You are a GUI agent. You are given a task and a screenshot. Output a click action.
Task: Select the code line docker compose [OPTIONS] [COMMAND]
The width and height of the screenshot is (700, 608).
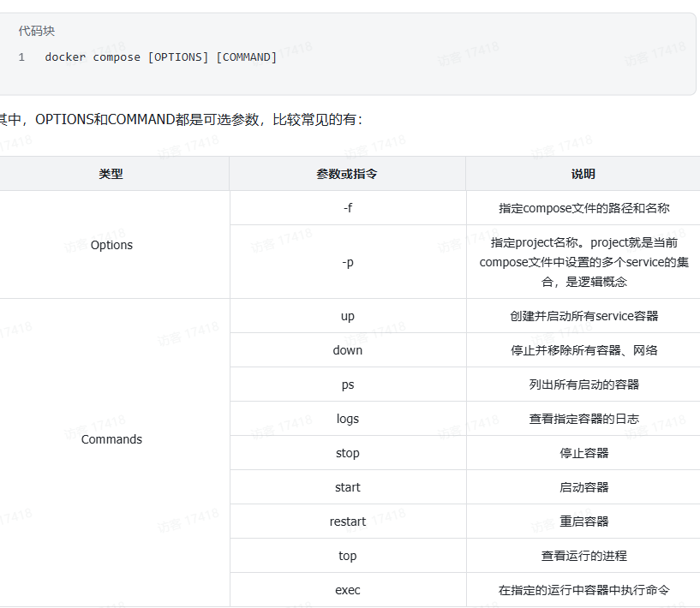[x=160, y=57]
